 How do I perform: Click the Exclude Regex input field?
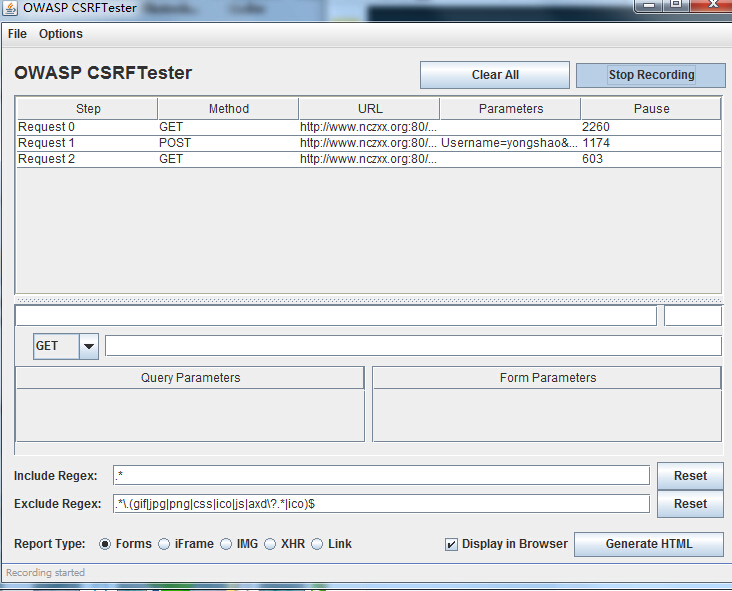coord(381,504)
